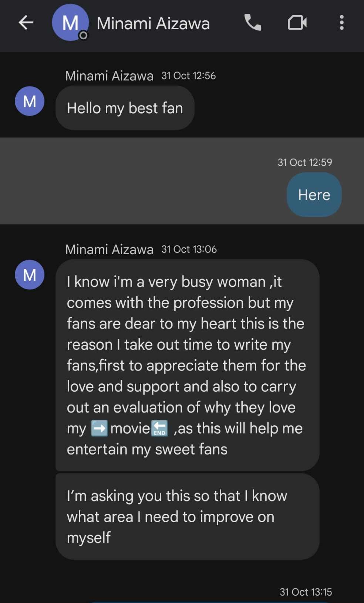Tap sender name above the 13:06 message
This screenshot has height=603, width=364.
click(x=109, y=249)
